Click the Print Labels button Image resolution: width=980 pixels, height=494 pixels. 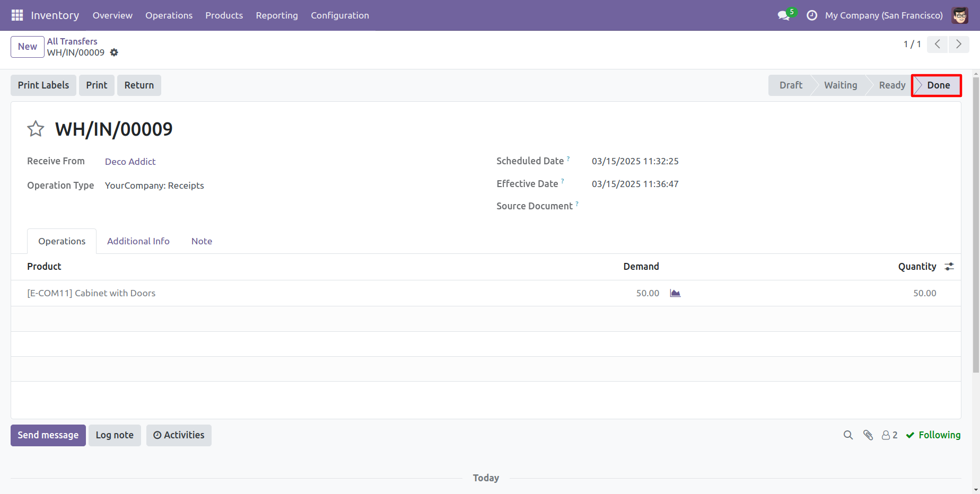[x=43, y=85]
